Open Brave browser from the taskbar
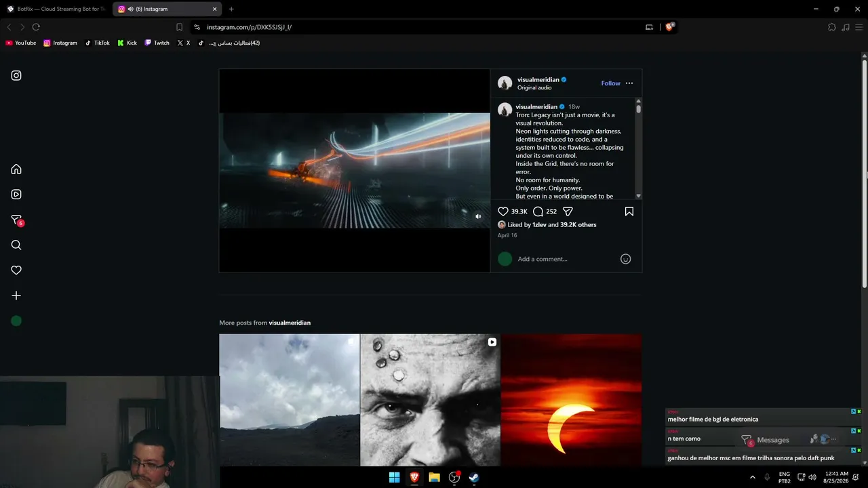Image resolution: width=868 pixels, height=488 pixels. pyautogui.click(x=414, y=477)
